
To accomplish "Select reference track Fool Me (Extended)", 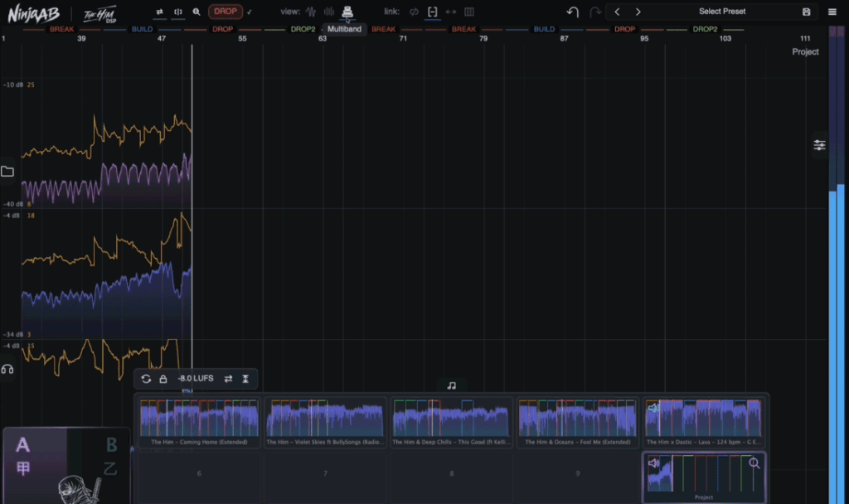I will (577, 422).
